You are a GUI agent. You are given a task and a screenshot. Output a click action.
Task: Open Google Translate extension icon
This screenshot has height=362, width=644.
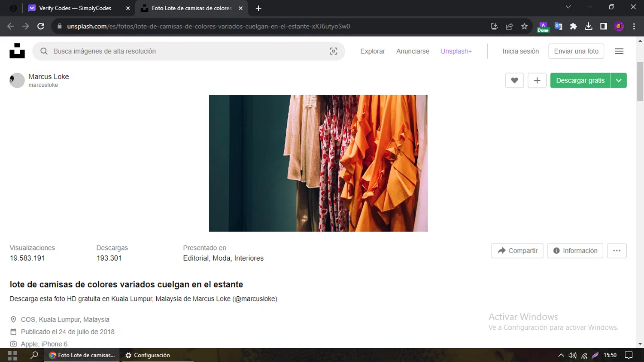pyautogui.click(x=559, y=26)
